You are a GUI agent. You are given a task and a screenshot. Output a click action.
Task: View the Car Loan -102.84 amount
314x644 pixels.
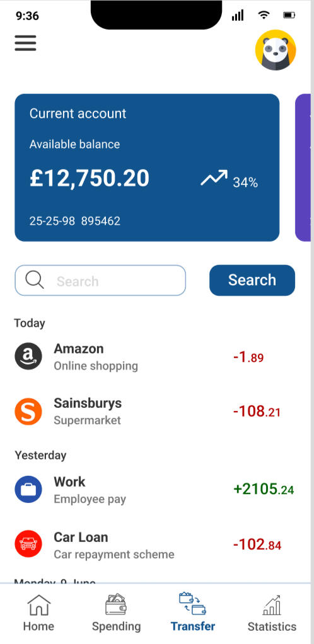(x=257, y=545)
